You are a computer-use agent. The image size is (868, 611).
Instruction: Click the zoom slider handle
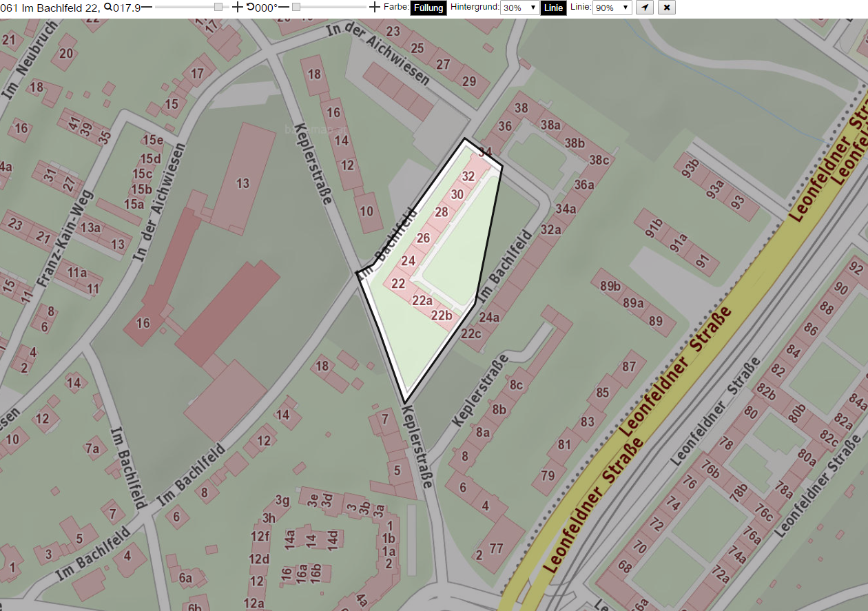point(218,7)
